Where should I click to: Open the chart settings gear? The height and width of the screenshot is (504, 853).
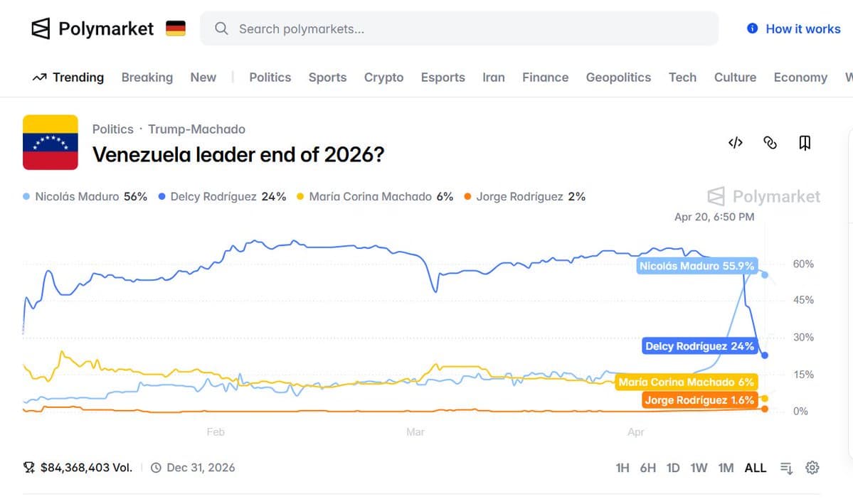(x=812, y=468)
